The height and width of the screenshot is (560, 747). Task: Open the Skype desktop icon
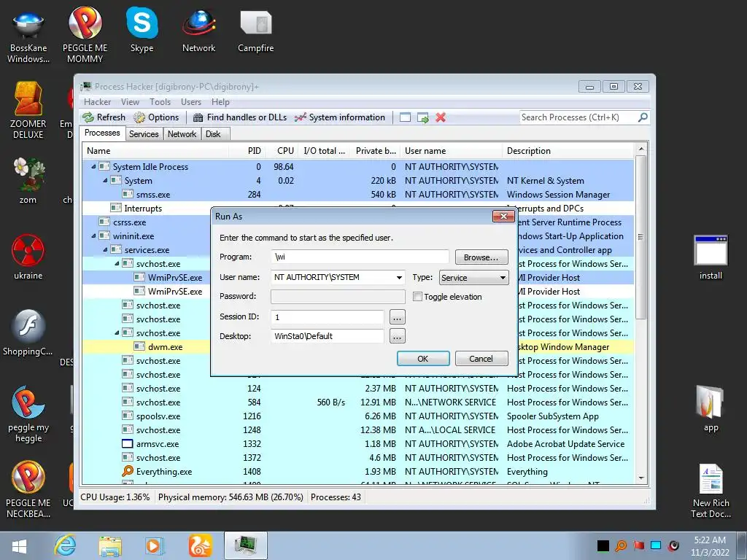tap(142, 31)
